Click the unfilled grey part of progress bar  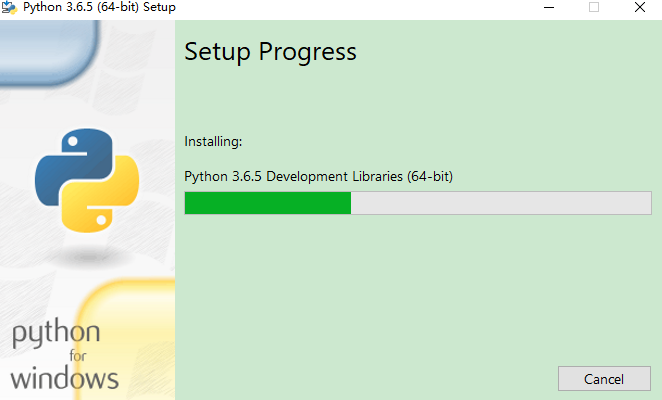500,203
